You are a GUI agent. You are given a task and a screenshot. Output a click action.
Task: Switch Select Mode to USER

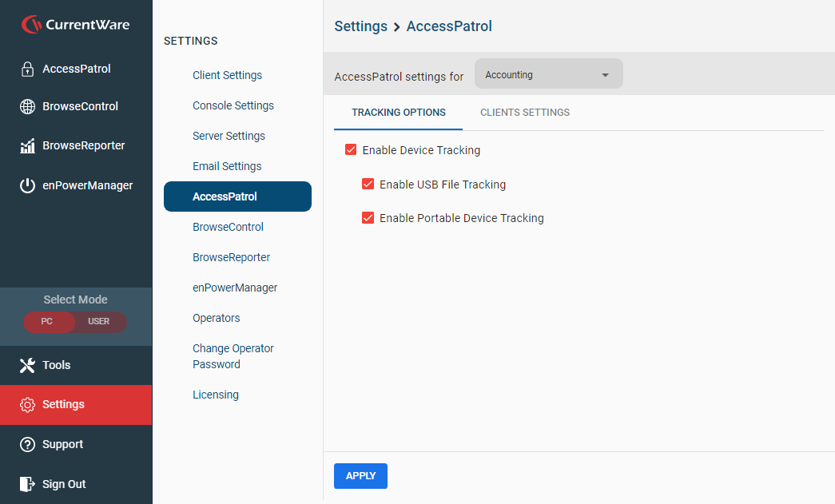tap(99, 321)
